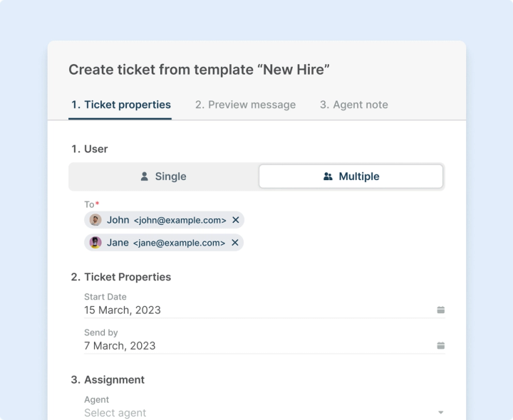This screenshot has width=513, height=420.
Task: Click the empty To field area
Action: (x=342, y=231)
